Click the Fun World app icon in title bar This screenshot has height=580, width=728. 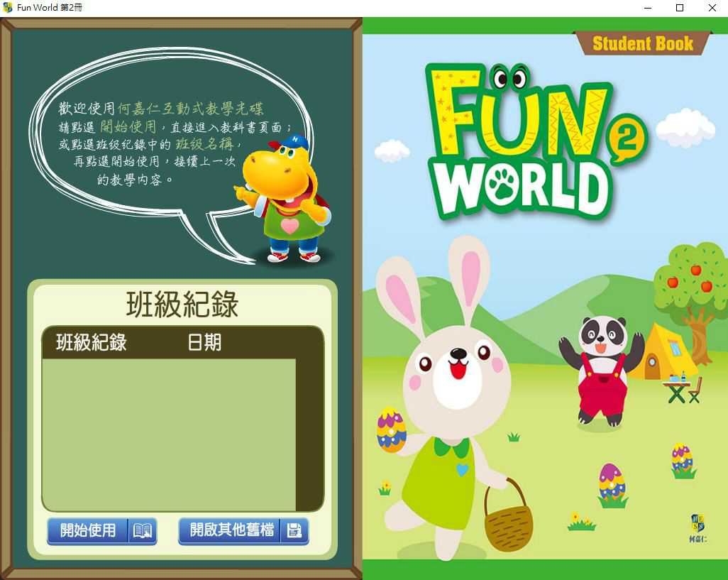coord(7,7)
